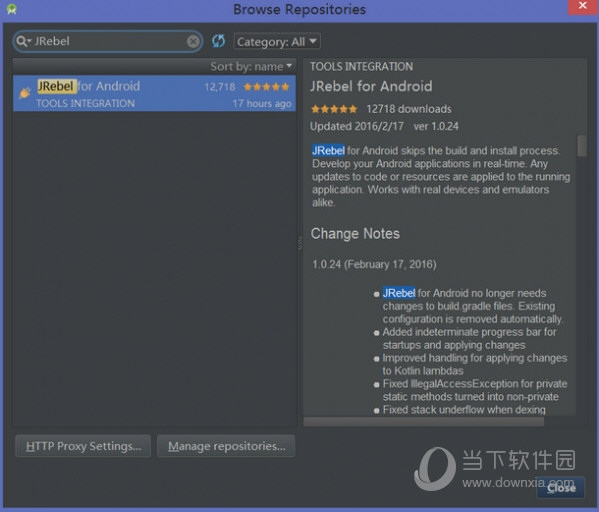
Task: Reload the plugin repository list
Action: pos(219,41)
